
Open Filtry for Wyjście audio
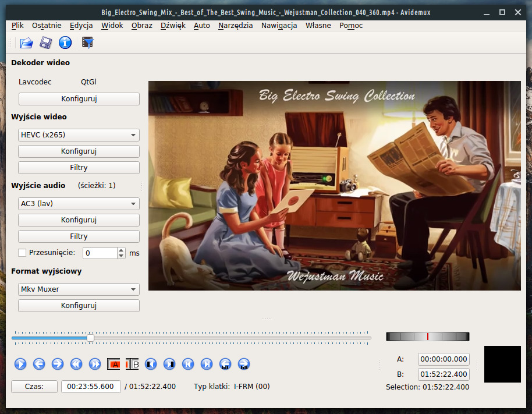tap(79, 236)
